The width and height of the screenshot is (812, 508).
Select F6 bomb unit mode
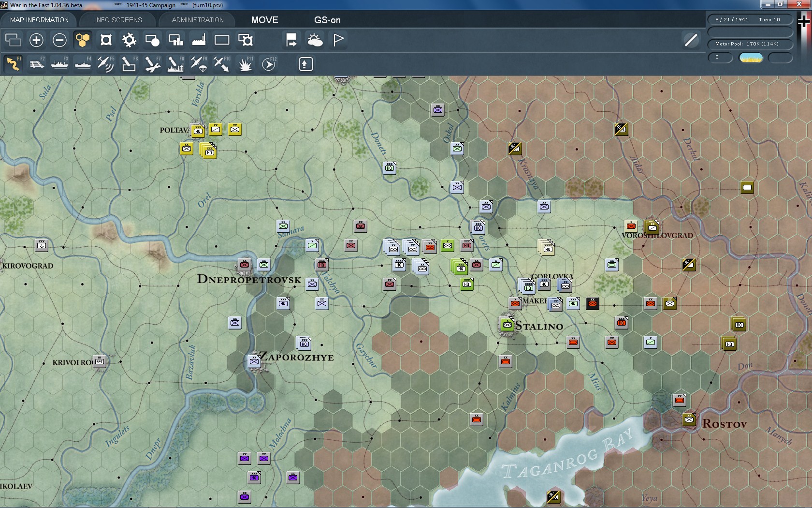pos(129,64)
